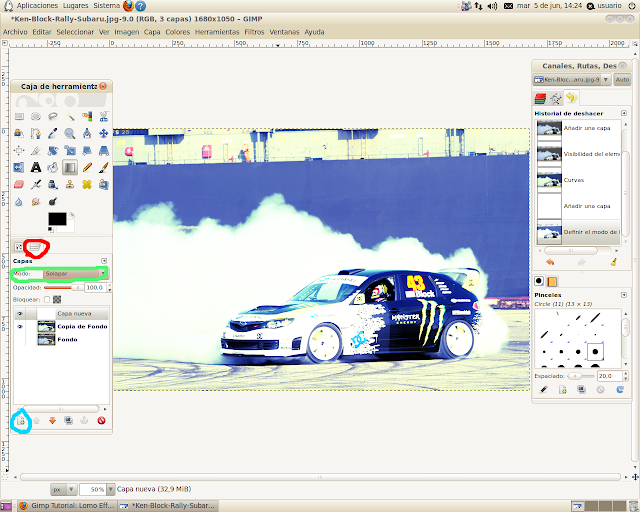Viewport: 640px width, 512px height.
Task: Delete the selected layer
Action: coord(101,421)
